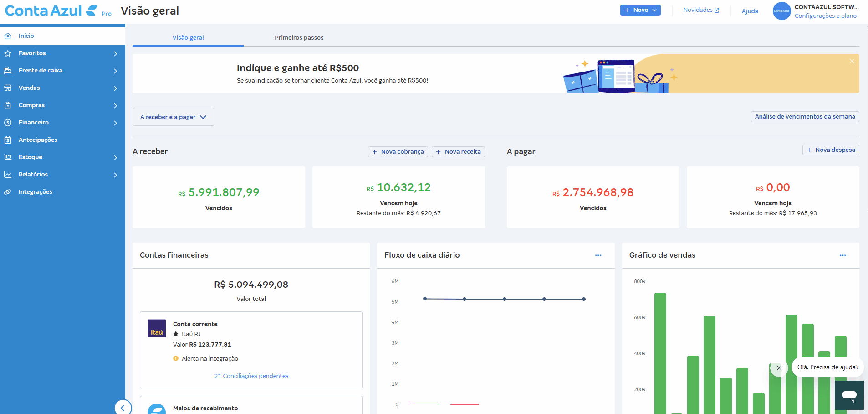Switch to the Visão geral tab

coord(188,37)
